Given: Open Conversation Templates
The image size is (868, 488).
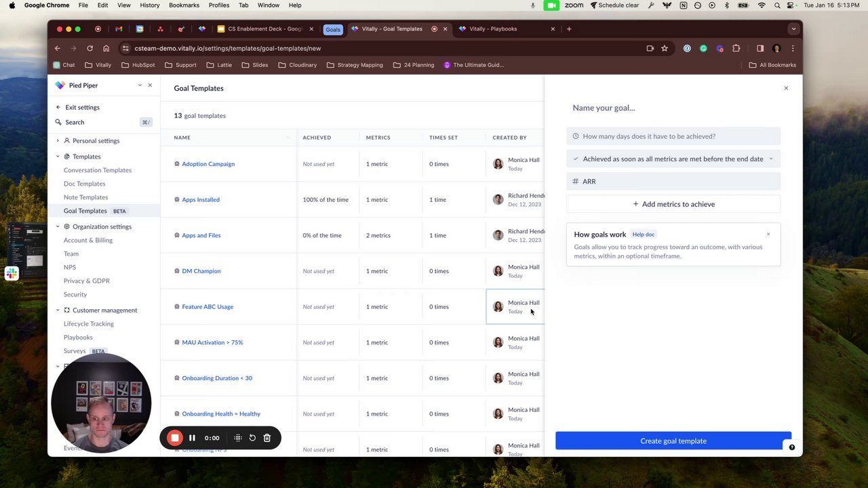Looking at the screenshot, I should tap(98, 170).
